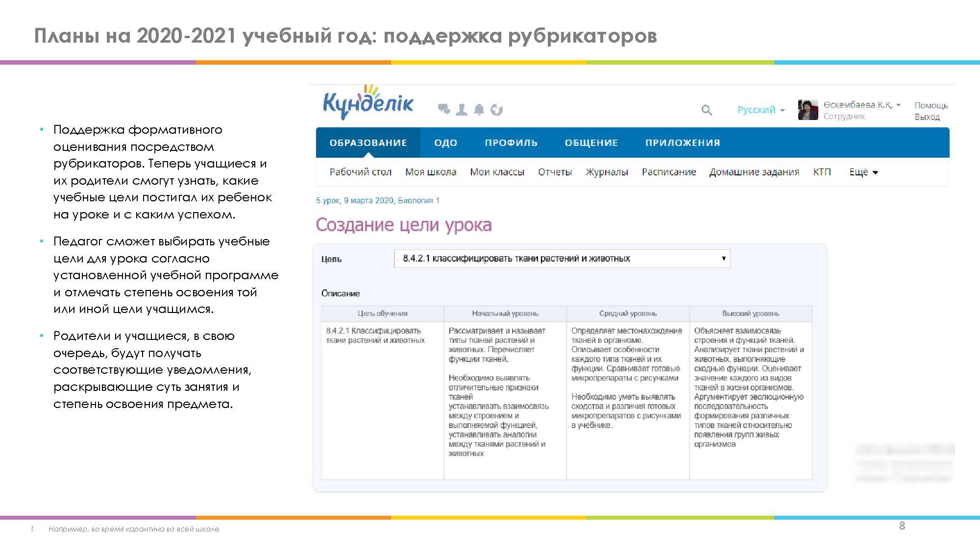
Task: Select Домашние задания in submenu
Action: (754, 172)
